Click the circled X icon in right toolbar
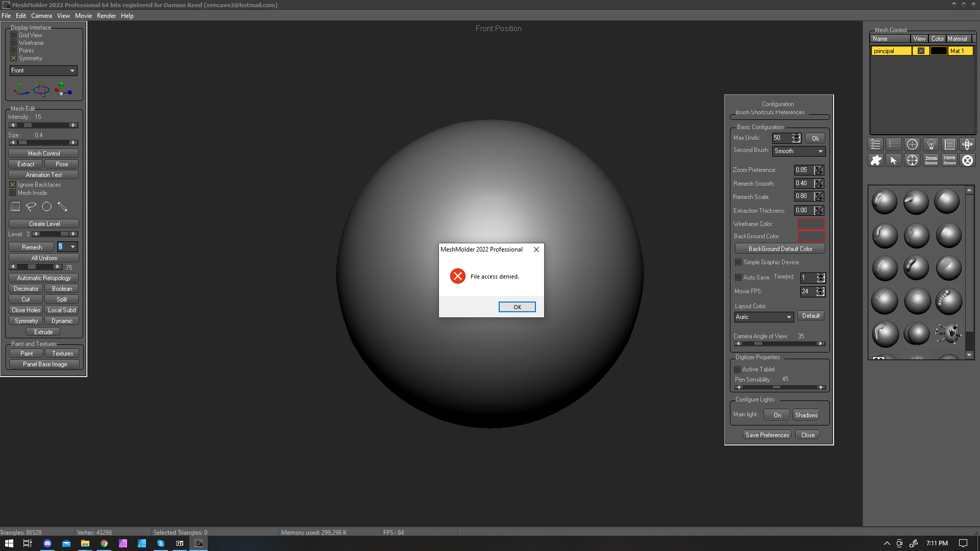The width and height of the screenshot is (980, 551). [x=967, y=160]
